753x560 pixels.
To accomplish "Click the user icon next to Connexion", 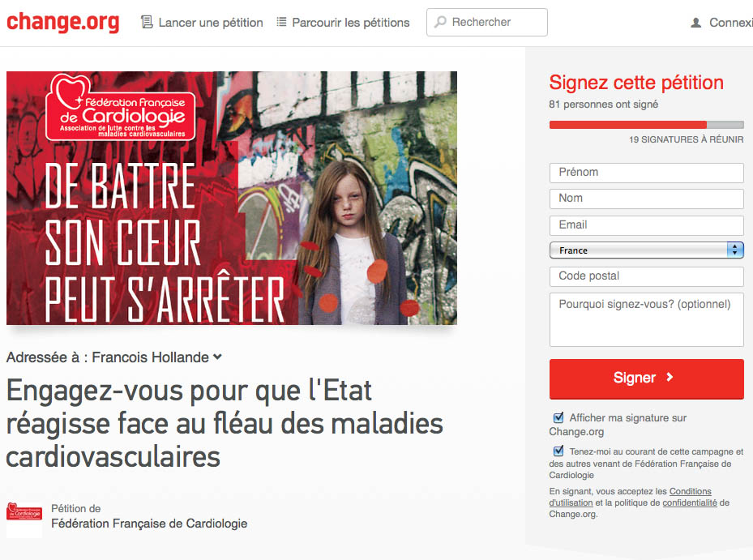I will (695, 23).
